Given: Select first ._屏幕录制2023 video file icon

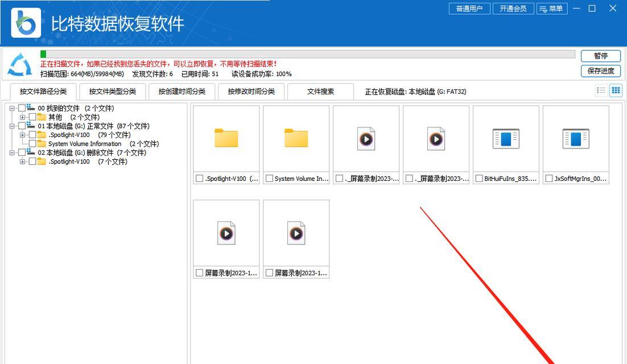Looking at the screenshot, I should tap(366, 139).
